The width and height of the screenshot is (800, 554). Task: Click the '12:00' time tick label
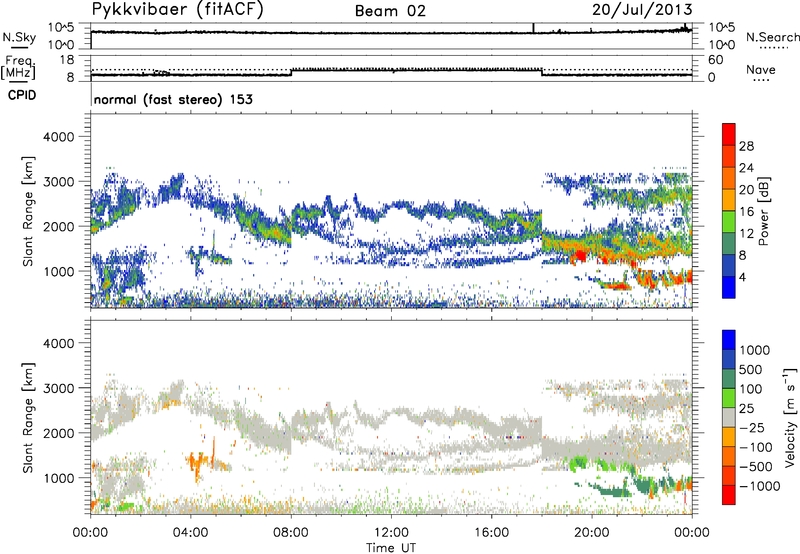click(391, 533)
